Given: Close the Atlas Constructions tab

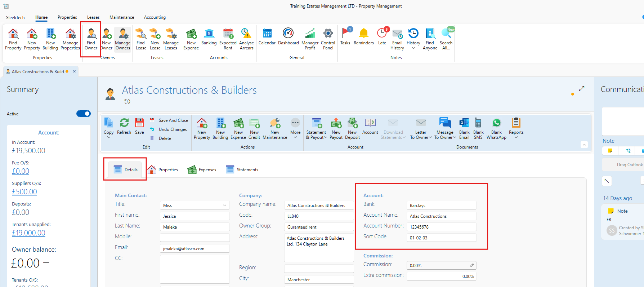Looking at the screenshot, I should click(74, 71).
